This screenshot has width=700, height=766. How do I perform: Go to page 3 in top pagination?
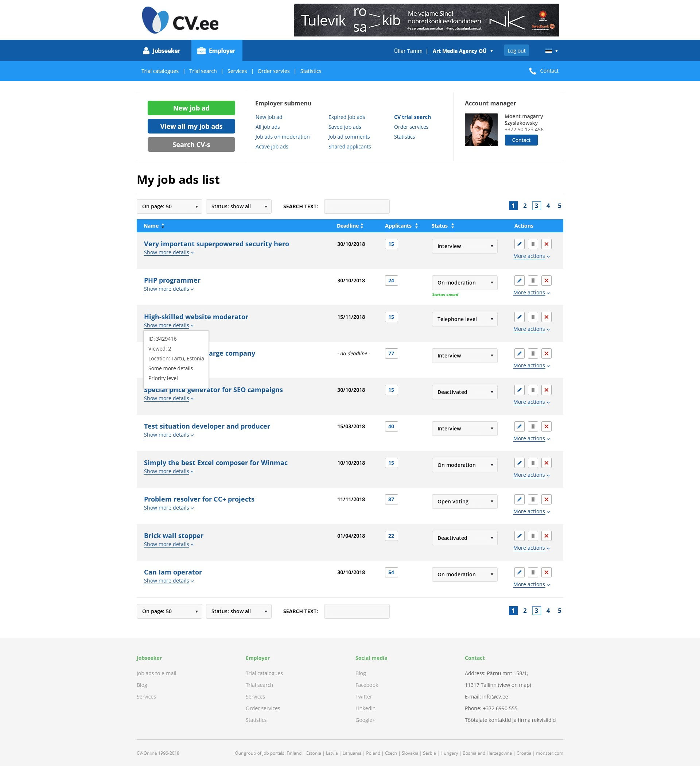[536, 206]
